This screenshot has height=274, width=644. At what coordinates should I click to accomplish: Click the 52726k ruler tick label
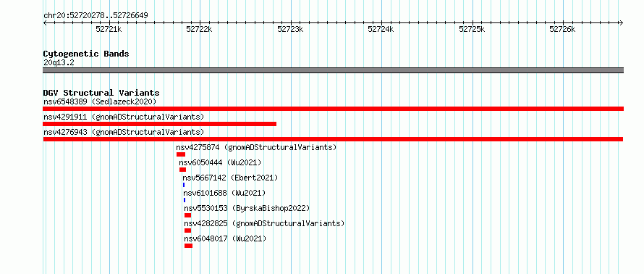click(562, 30)
